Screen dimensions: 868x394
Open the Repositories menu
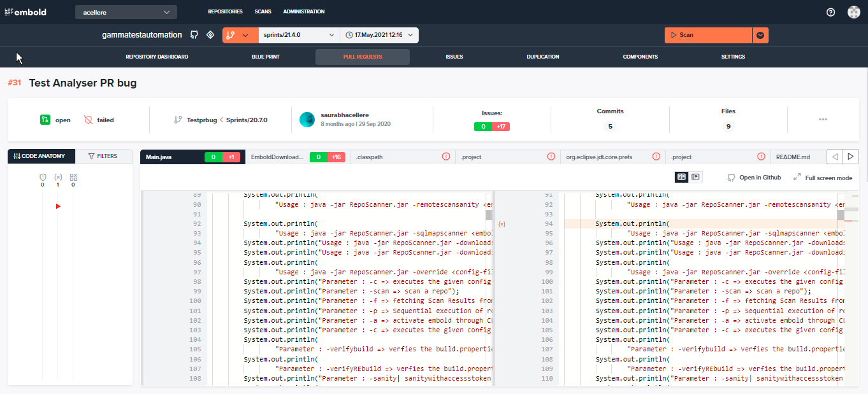pyautogui.click(x=226, y=12)
